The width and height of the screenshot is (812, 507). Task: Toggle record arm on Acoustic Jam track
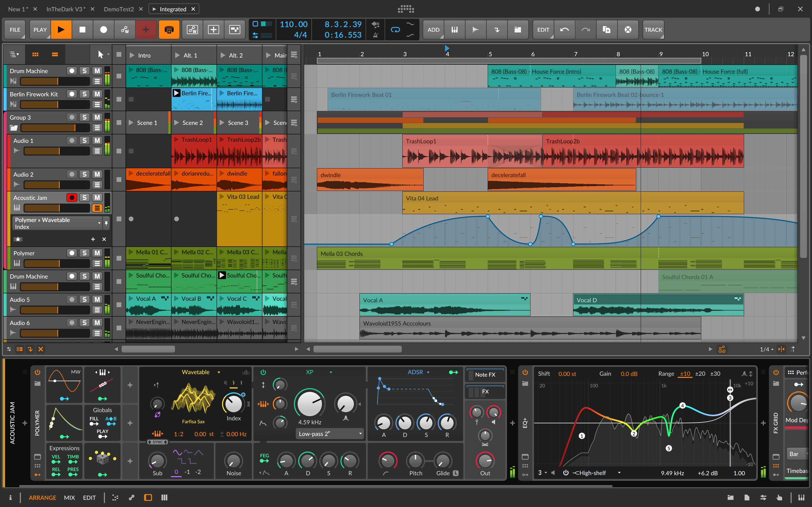(x=71, y=198)
